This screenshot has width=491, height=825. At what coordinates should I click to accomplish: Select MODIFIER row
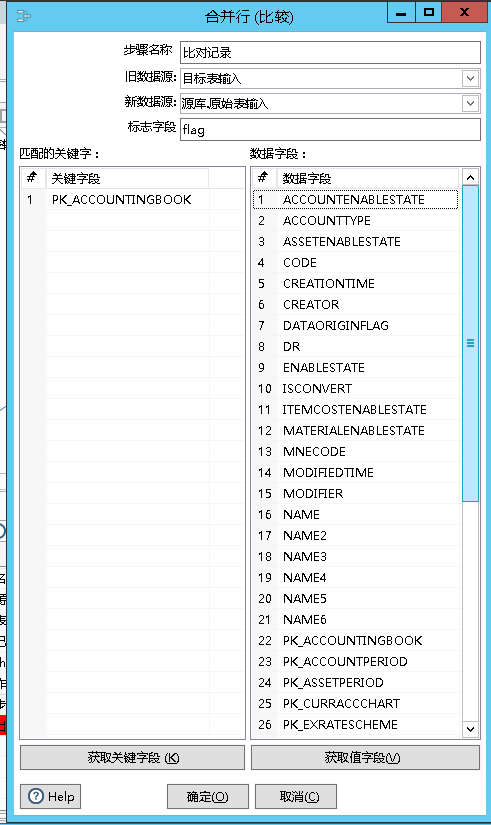click(355, 494)
